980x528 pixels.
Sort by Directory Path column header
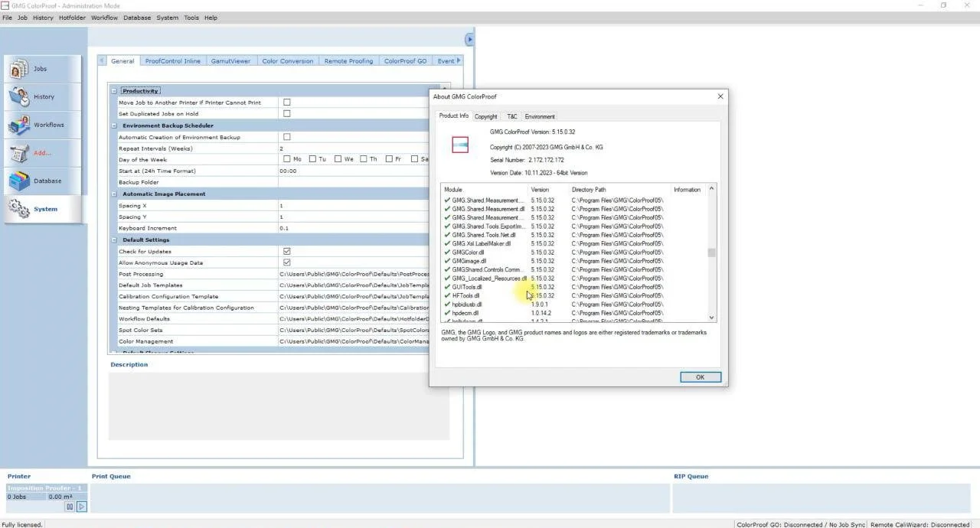619,190
